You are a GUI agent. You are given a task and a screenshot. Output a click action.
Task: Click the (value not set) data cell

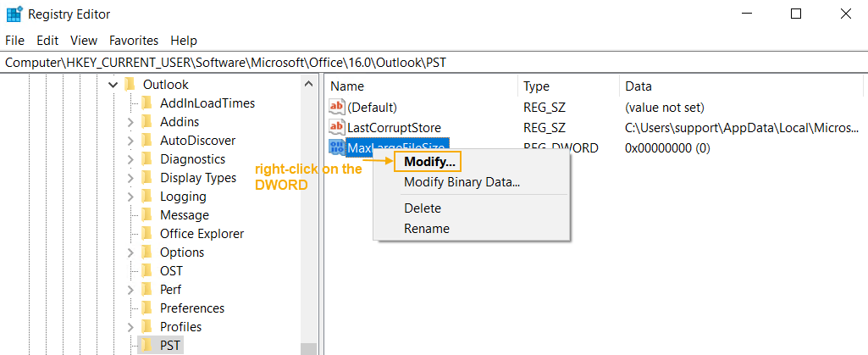coord(664,108)
